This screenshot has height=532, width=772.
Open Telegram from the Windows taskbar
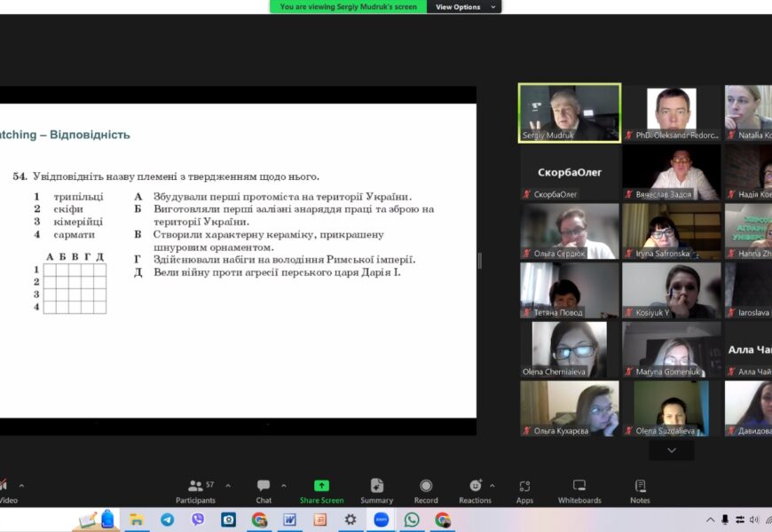coord(167,520)
